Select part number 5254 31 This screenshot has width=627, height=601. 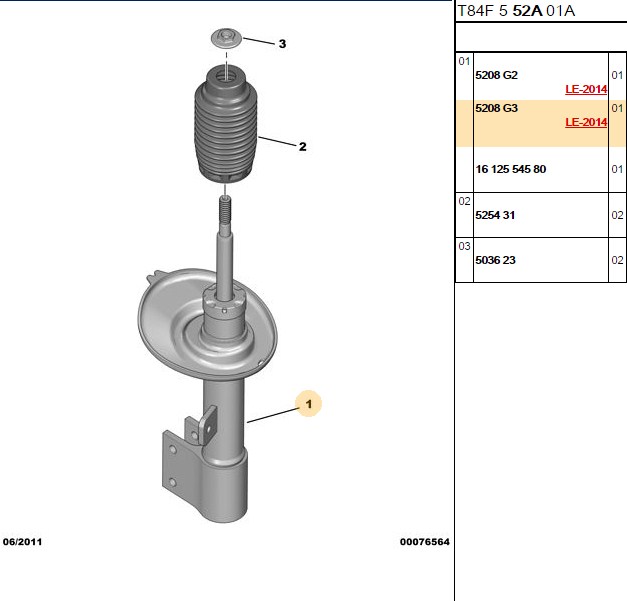point(495,215)
